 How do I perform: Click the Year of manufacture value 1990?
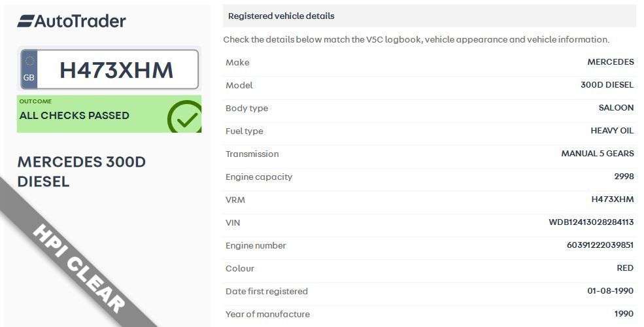click(624, 314)
